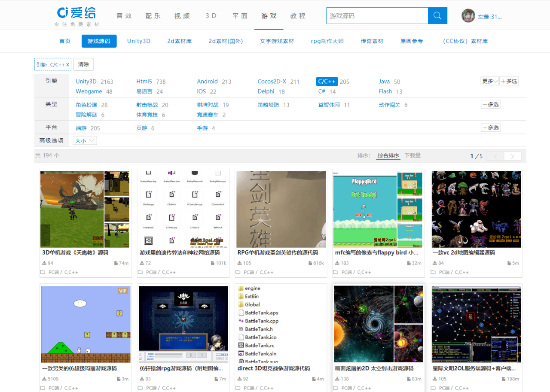This screenshot has height=392, width=550.
Task: Click download icon on 天鹰教 card
Action: click(x=44, y=263)
